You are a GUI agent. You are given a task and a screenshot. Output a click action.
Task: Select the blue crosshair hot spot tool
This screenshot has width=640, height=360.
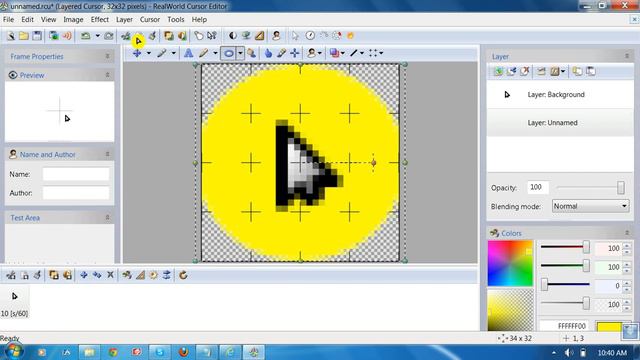[295, 53]
